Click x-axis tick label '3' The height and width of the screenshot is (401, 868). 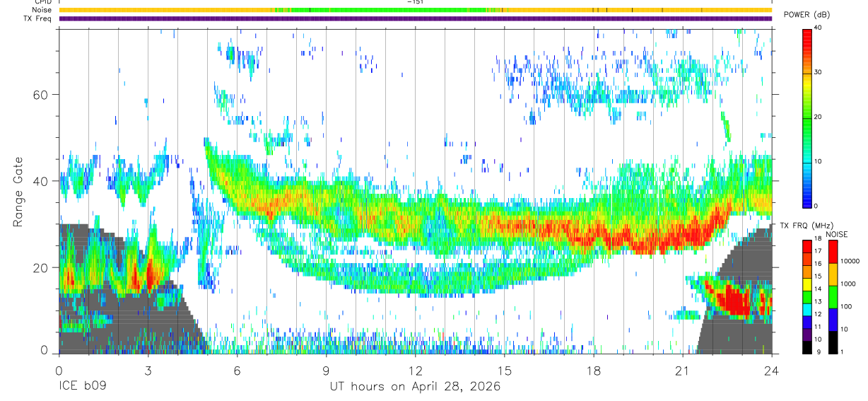148,371
